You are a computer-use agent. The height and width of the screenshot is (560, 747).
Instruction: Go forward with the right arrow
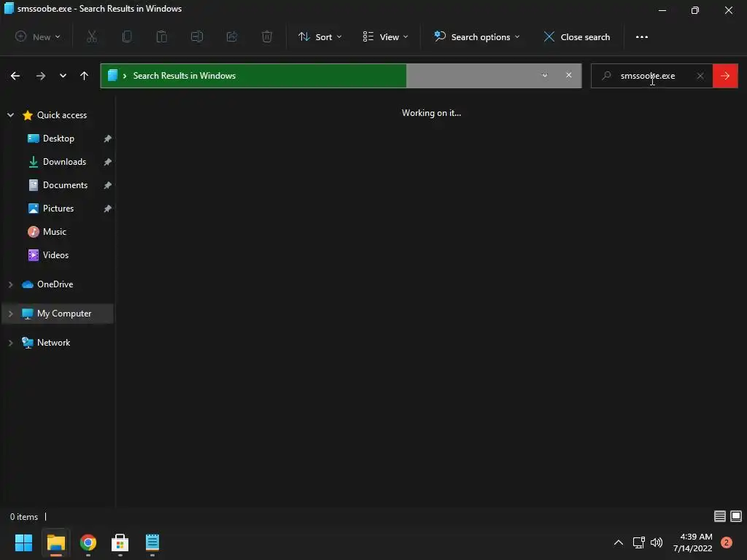coord(41,76)
